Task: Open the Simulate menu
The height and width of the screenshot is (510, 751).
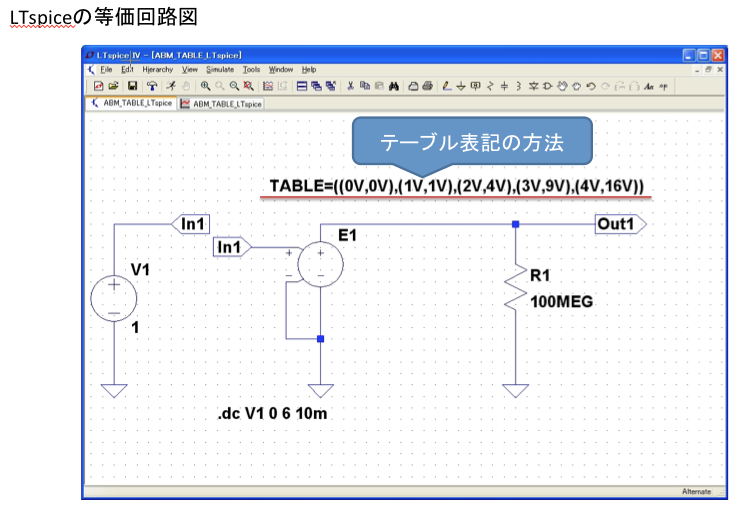Action: [220, 70]
